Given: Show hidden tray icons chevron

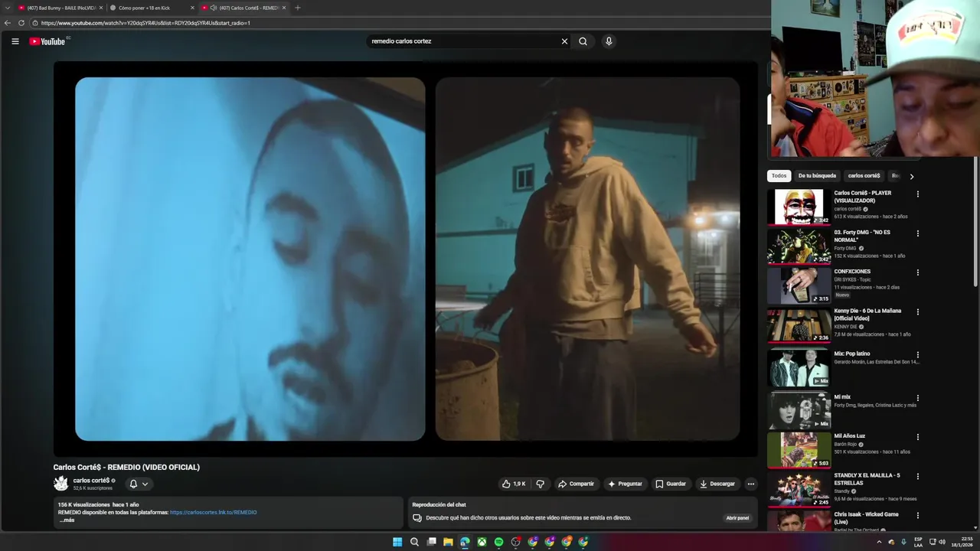Looking at the screenshot, I should [879, 542].
